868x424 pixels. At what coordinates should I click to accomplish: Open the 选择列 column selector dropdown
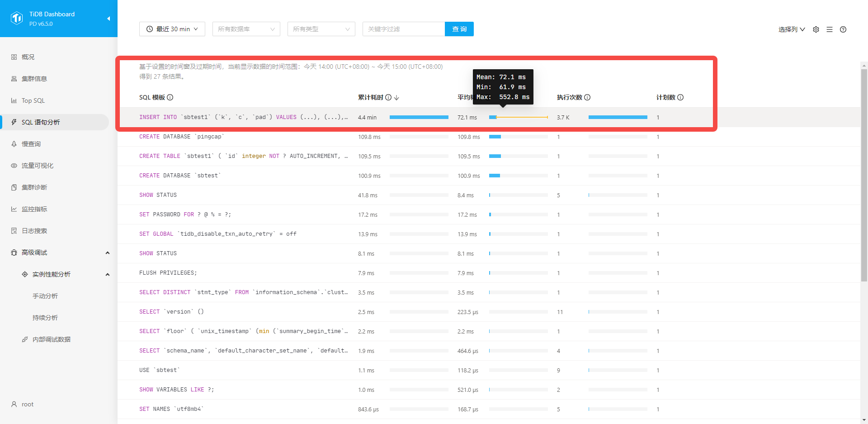point(792,29)
